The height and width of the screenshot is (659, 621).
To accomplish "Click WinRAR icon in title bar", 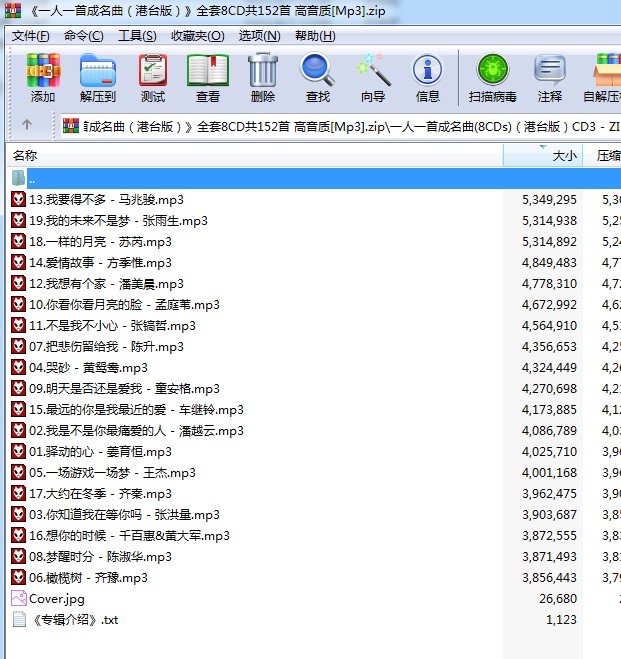I will pos(12,10).
